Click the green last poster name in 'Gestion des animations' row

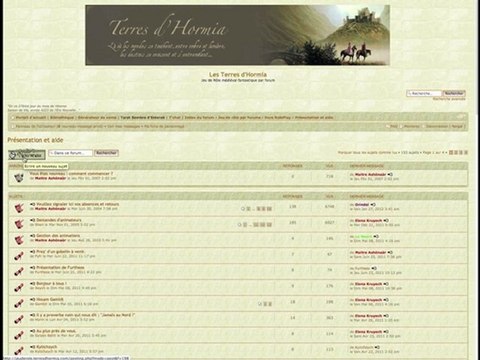[x=363, y=237]
